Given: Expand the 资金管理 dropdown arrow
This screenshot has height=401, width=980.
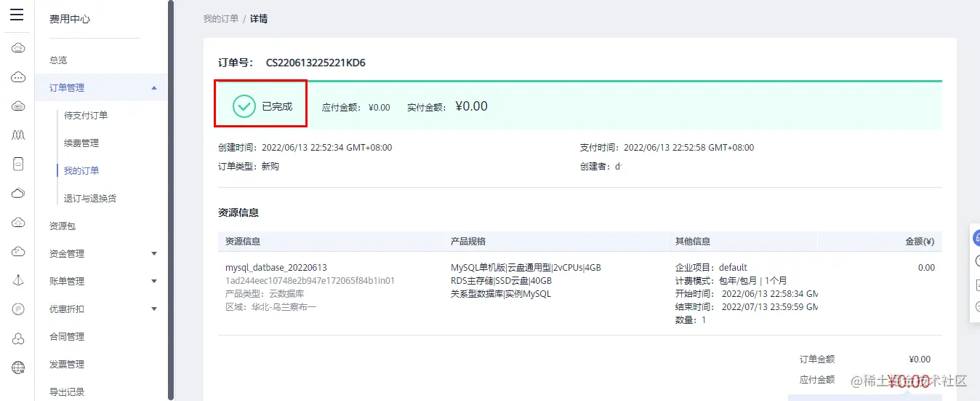Looking at the screenshot, I should click(x=153, y=254).
